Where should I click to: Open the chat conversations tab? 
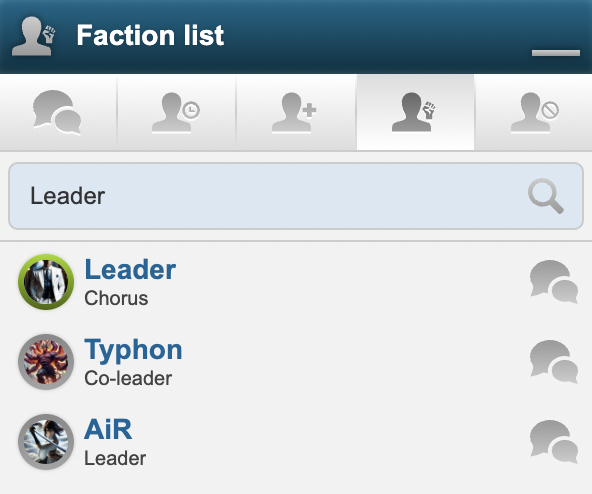point(57,112)
